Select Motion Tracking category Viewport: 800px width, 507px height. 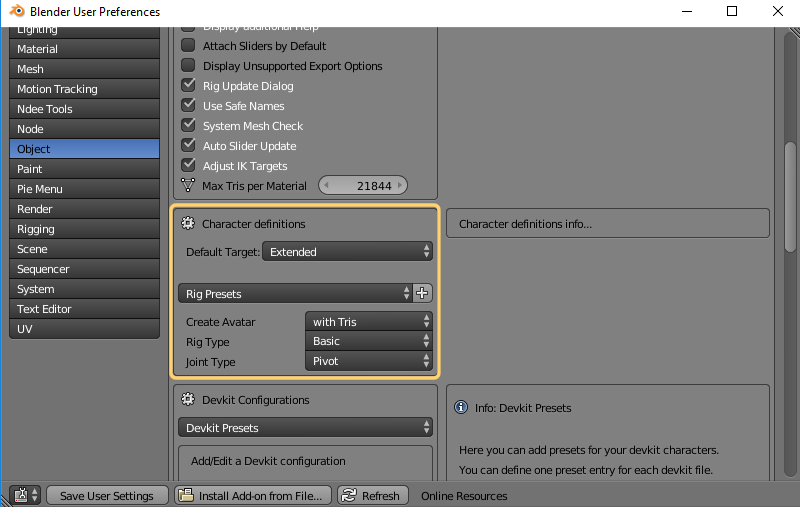(85, 89)
